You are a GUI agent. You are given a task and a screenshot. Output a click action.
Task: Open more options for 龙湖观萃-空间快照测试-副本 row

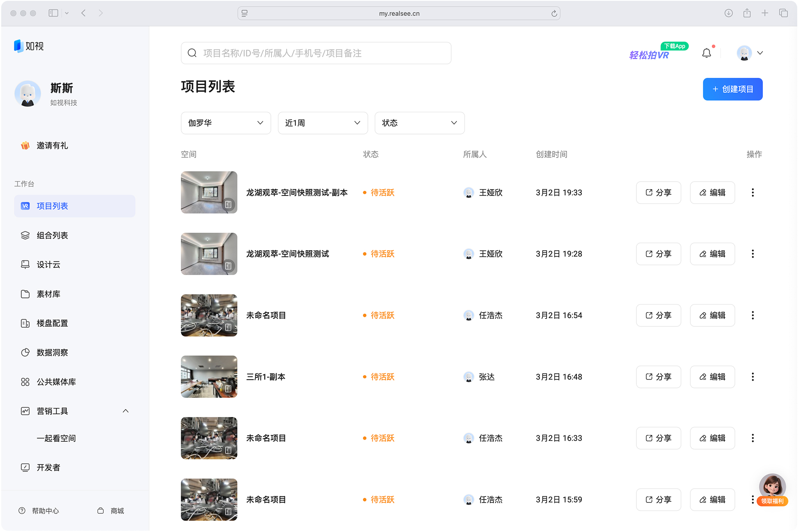tap(753, 192)
